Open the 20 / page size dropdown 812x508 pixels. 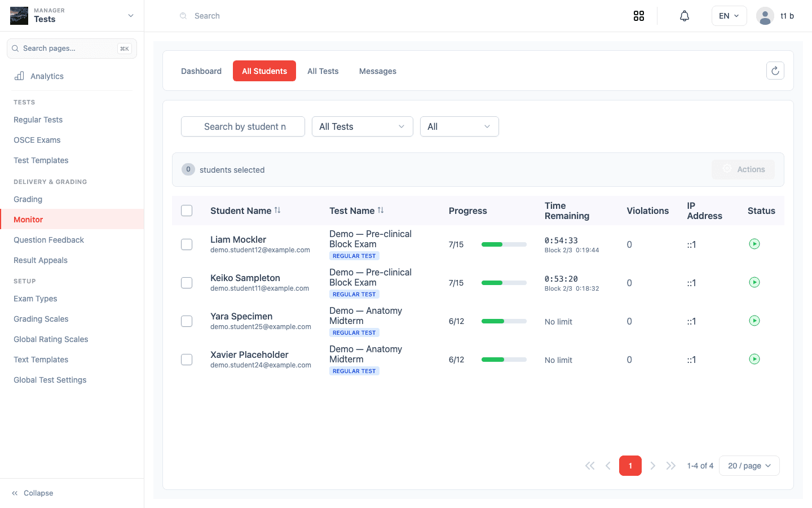(749, 466)
